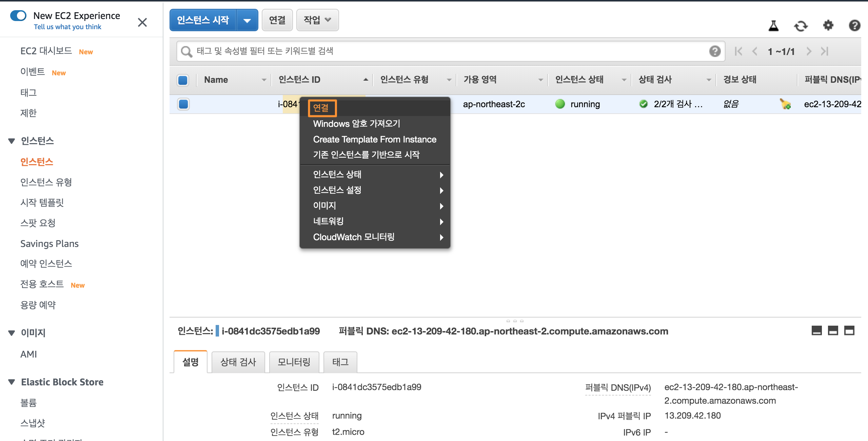Open the settings gear icon
This screenshot has height=441, width=868.
[x=828, y=25]
